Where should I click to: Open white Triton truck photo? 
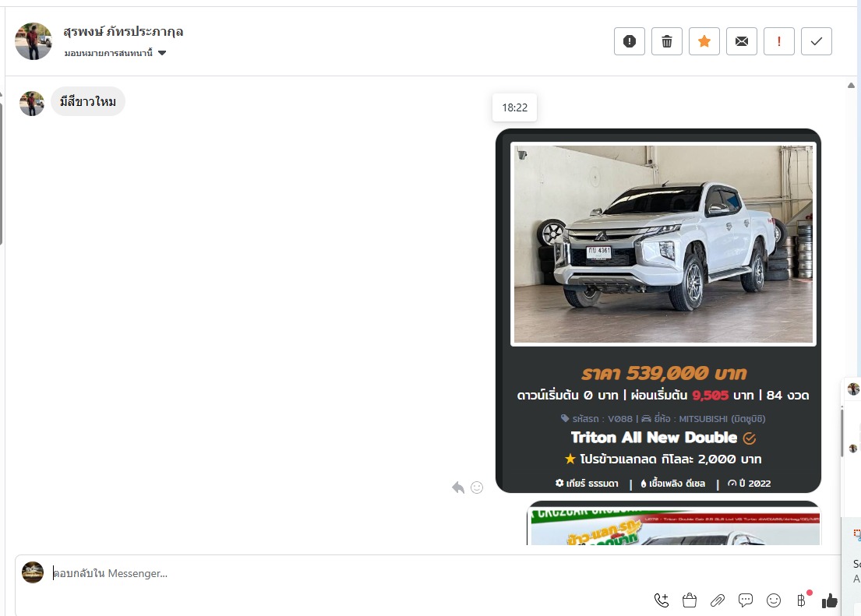(663, 245)
